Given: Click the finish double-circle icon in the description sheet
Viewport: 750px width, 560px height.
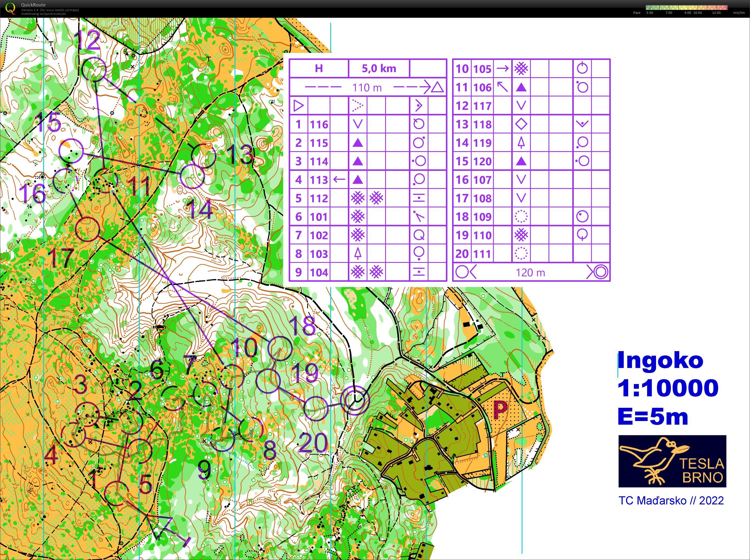Looking at the screenshot, I should pyautogui.click(x=601, y=272).
